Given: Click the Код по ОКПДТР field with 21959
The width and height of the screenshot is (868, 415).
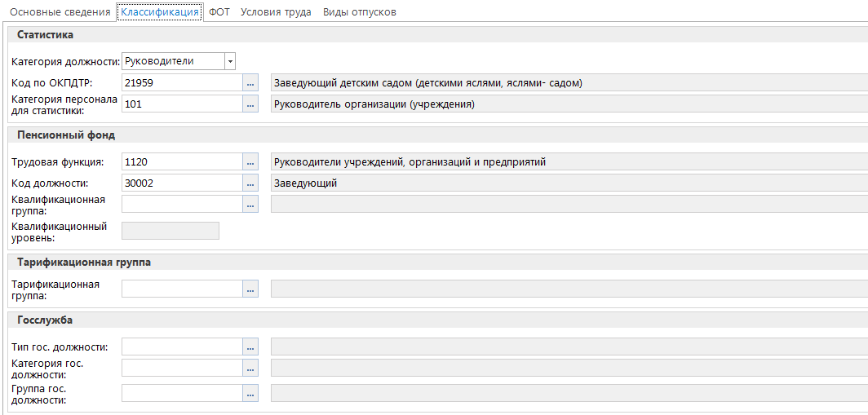Looking at the screenshot, I should tap(181, 83).
